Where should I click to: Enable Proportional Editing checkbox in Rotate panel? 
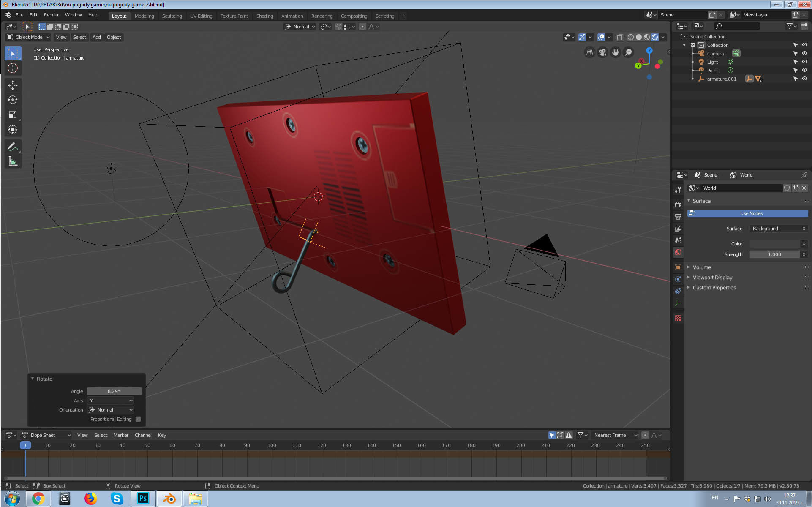point(138,419)
